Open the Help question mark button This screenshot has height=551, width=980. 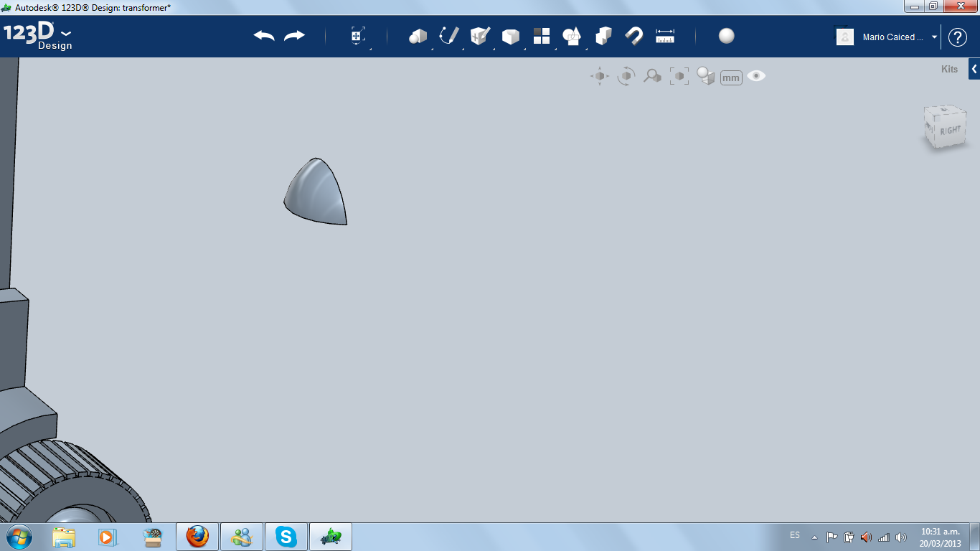point(958,37)
